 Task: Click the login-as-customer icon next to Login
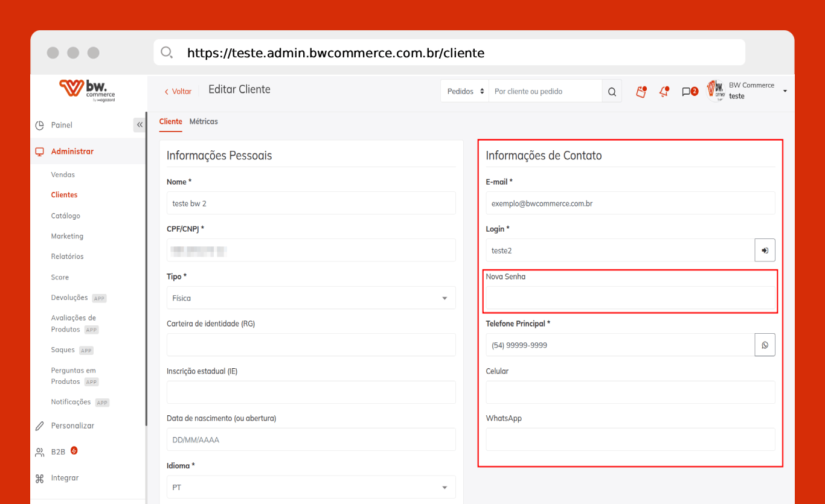pos(765,250)
